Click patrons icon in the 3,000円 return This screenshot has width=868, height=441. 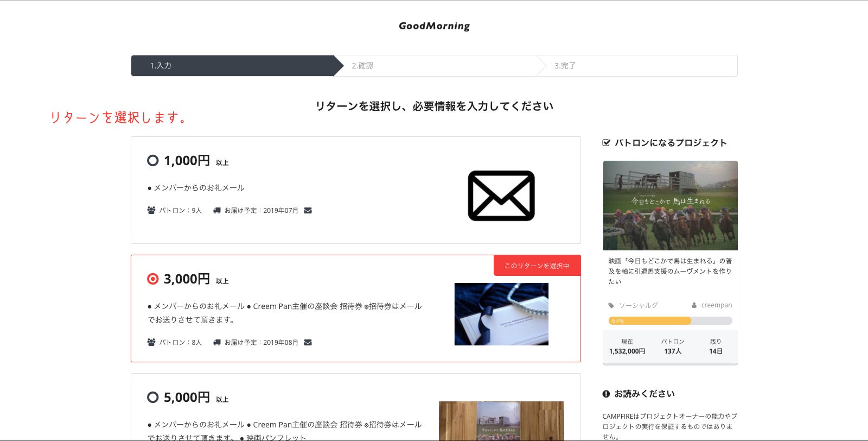(x=151, y=342)
